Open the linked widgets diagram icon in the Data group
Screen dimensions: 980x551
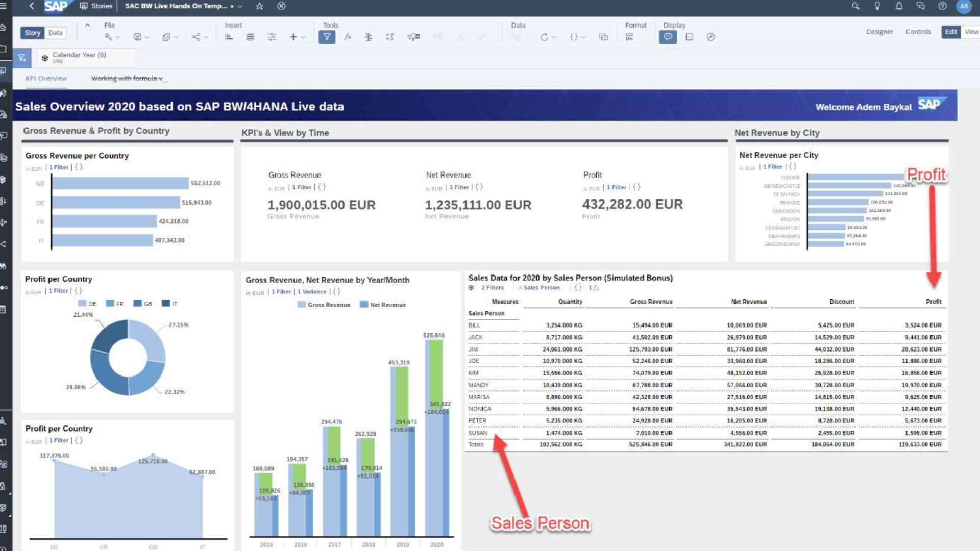(x=603, y=37)
